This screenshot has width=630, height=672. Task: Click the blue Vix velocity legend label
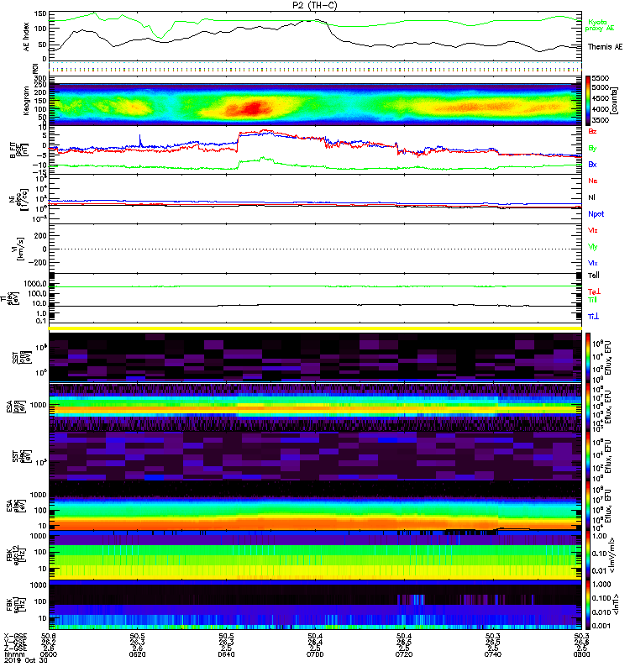click(593, 263)
